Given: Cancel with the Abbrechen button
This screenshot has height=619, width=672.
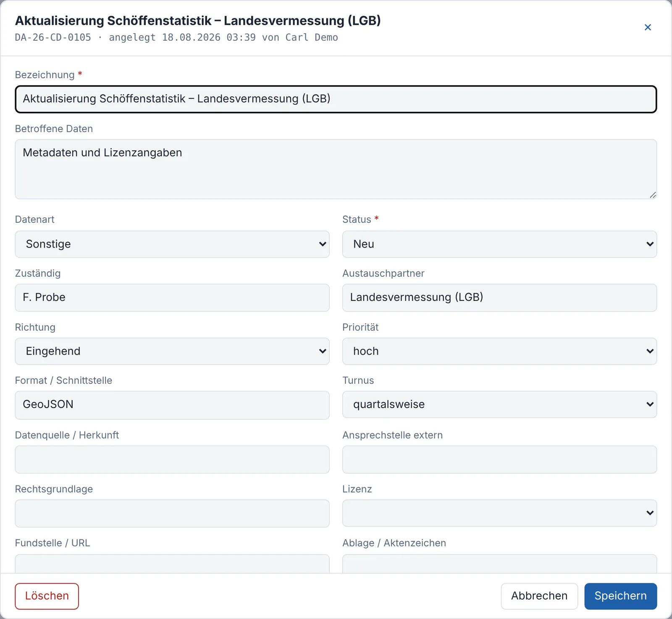Looking at the screenshot, I should pyautogui.click(x=539, y=596).
